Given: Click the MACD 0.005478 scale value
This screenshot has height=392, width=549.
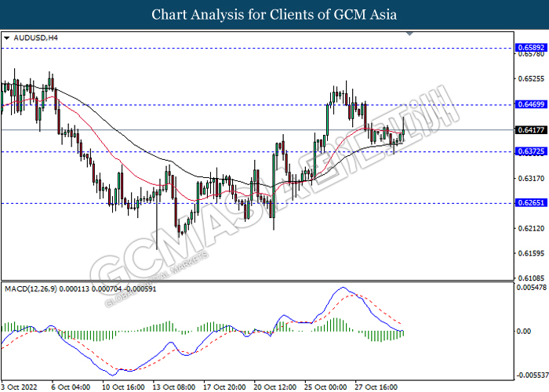Looking at the screenshot, I should tap(532, 288).
